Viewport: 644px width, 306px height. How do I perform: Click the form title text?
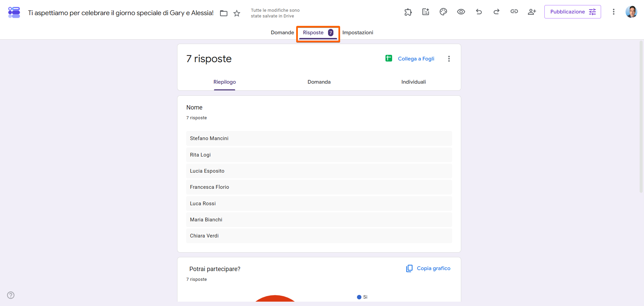pyautogui.click(x=121, y=13)
